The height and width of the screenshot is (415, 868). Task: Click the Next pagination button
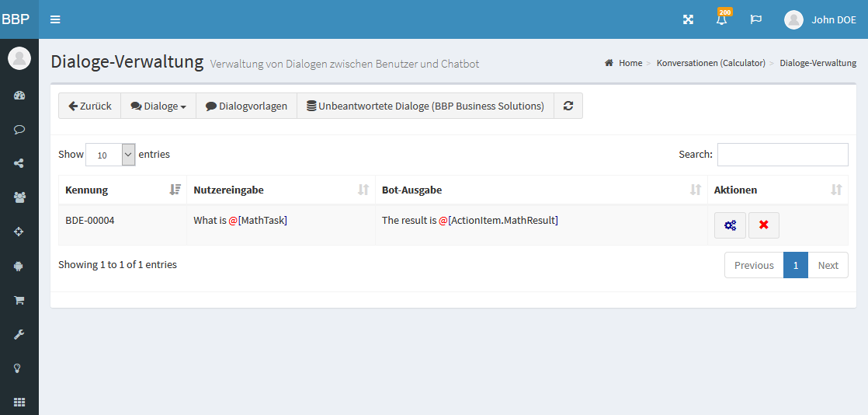point(828,266)
